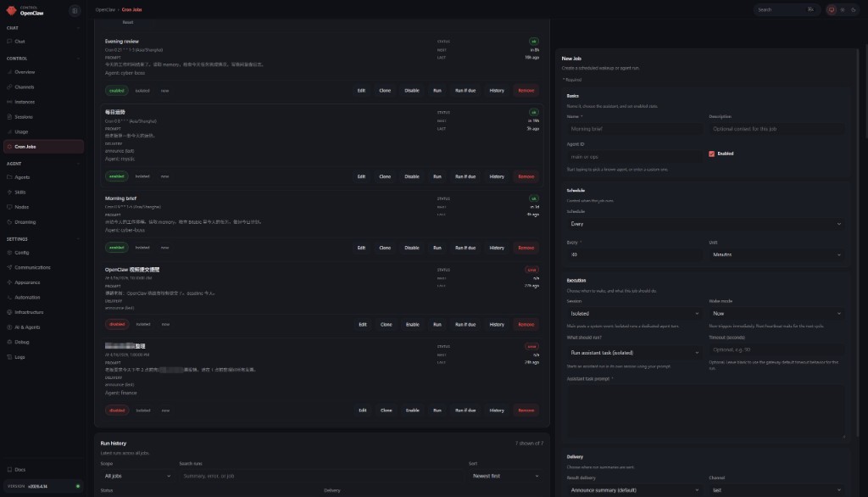The height and width of the screenshot is (497, 868).
Task: Collapse the CHAT sidebar section
Action: click(78, 28)
